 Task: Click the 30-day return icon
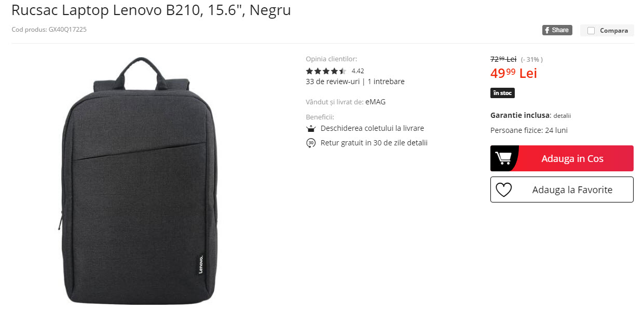311,143
